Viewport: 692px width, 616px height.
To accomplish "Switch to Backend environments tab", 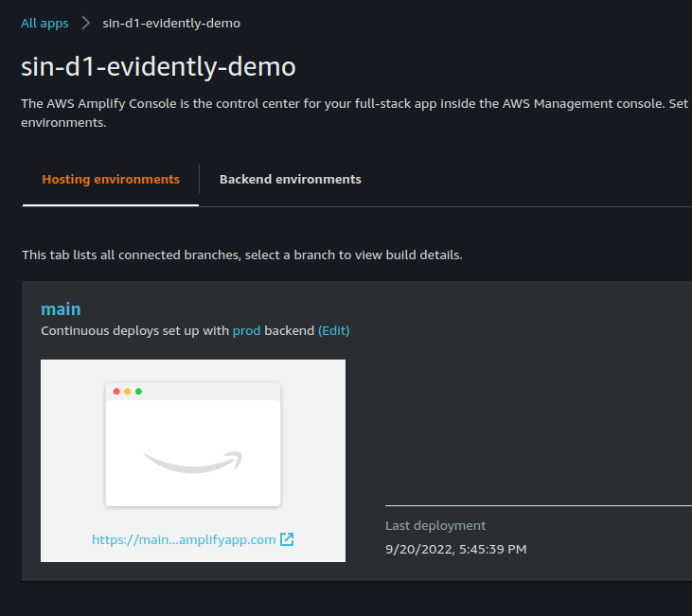I will pos(291,179).
